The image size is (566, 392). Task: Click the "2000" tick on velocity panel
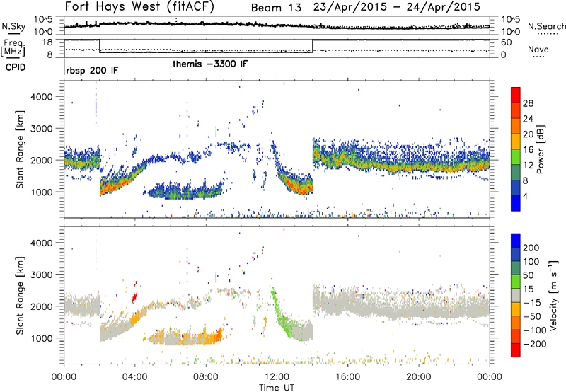tap(42, 306)
